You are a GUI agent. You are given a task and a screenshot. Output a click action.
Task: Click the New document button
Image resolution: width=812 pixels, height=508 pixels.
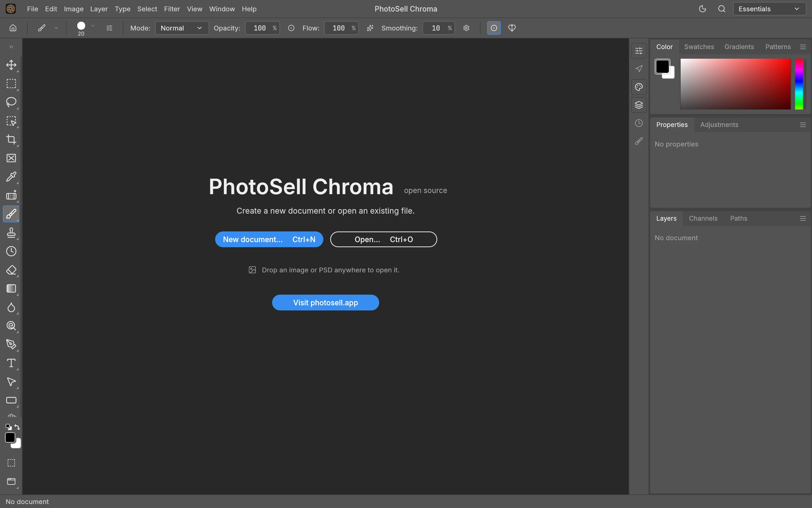point(269,240)
